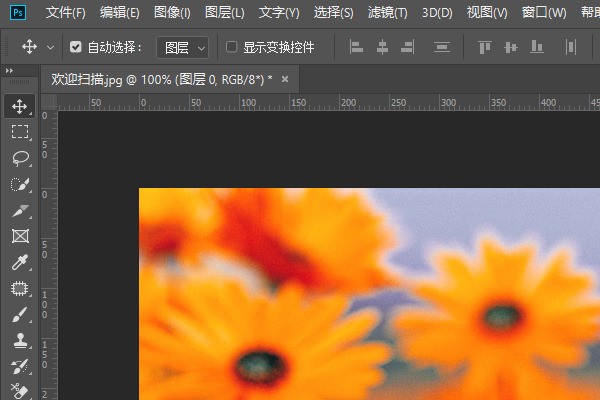
Task: Select the Eyedropper tool
Action: [x=20, y=262]
